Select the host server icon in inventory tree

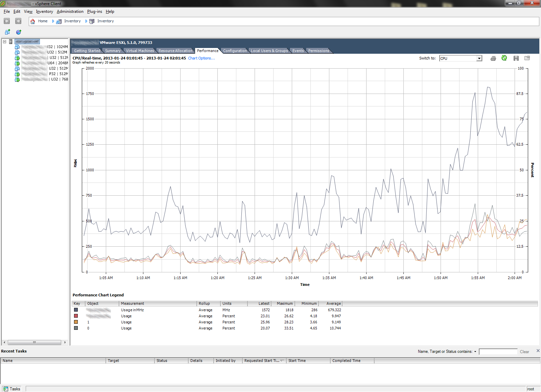point(11,42)
